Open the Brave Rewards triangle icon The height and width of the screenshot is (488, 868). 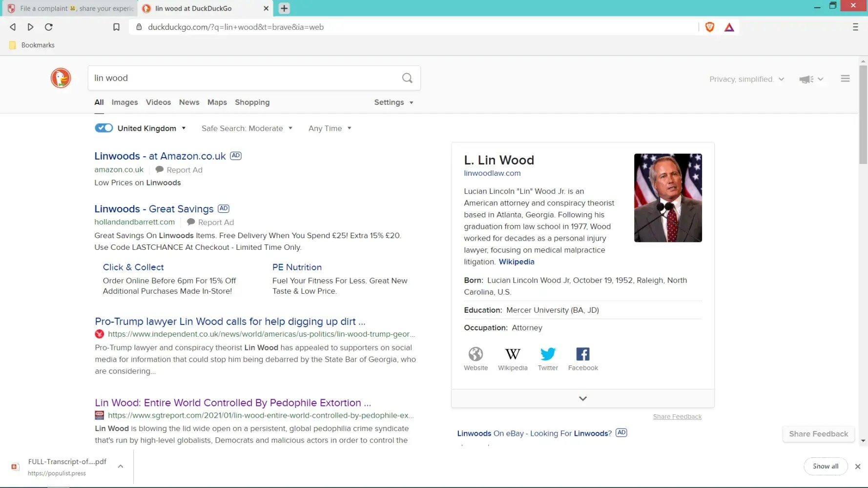tap(729, 27)
